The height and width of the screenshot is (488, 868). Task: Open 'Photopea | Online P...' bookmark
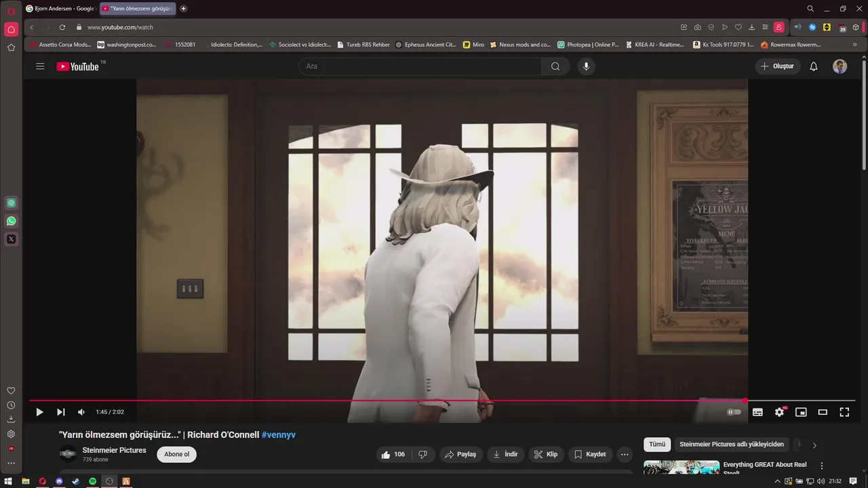pos(589,45)
